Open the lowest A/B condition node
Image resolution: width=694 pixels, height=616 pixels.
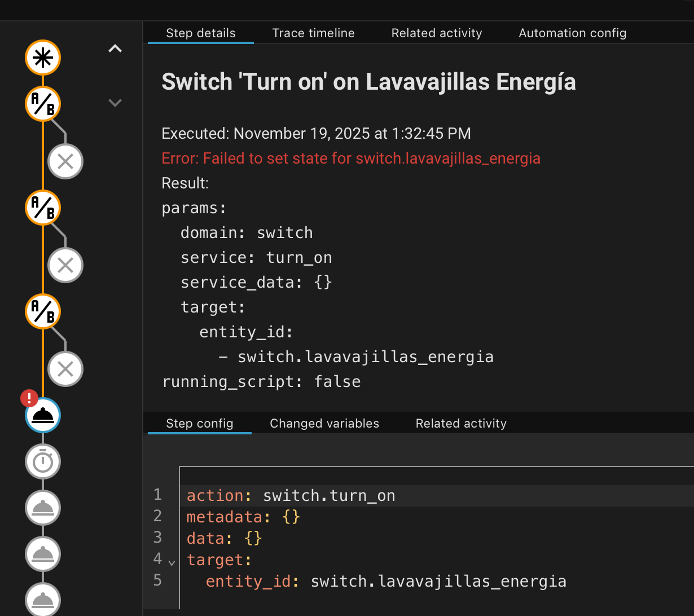pyautogui.click(x=42, y=311)
